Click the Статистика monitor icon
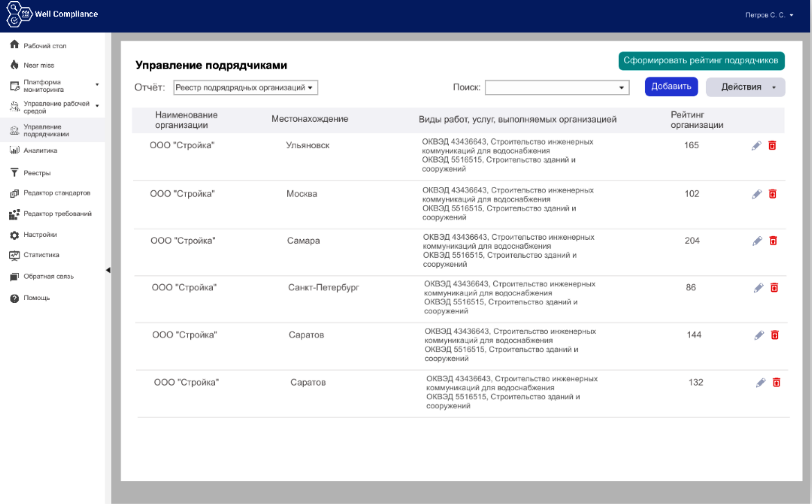Image resolution: width=812 pixels, height=504 pixels. (14, 255)
